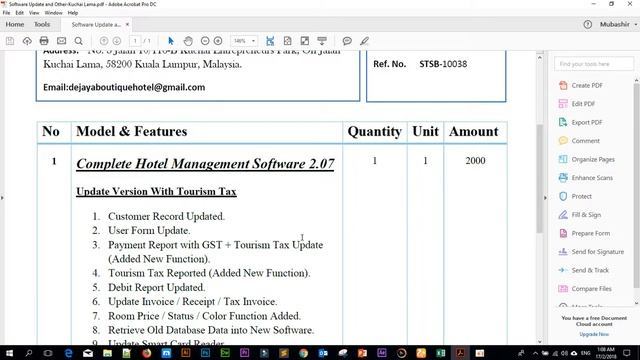This screenshot has height=360, width=640.
Task: Click the Upgrade Now link
Action: 594,334
